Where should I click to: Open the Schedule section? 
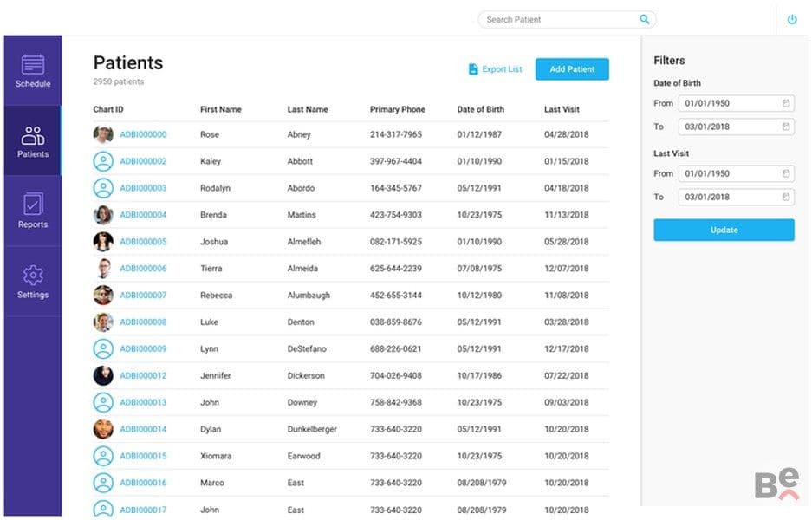coord(33,71)
